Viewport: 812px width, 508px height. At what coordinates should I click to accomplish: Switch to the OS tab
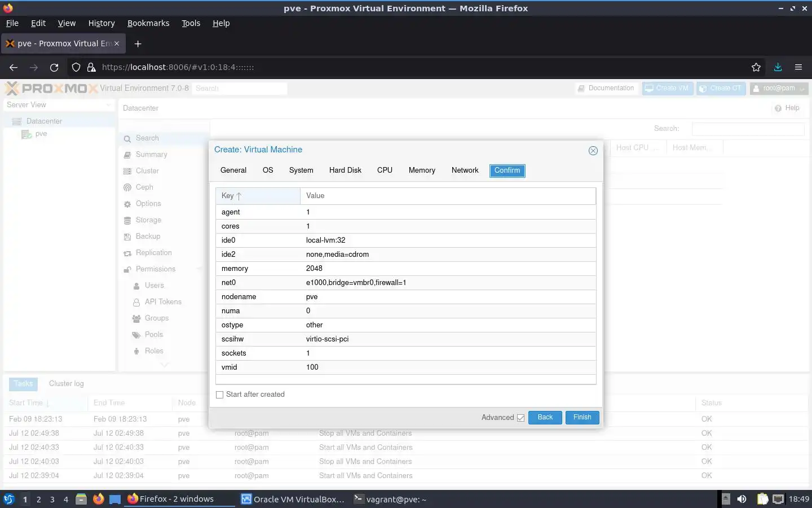point(268,170)
